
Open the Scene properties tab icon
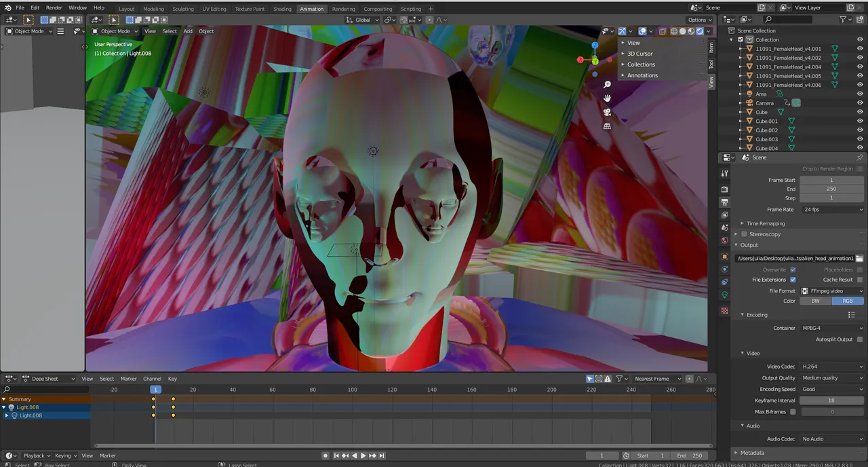tap(724, 228)
